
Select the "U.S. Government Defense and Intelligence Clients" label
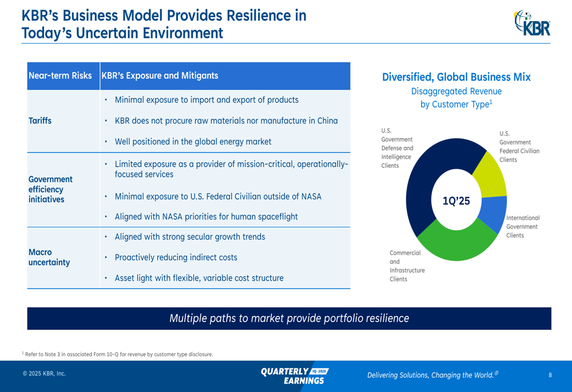click(x=398, y=148)
